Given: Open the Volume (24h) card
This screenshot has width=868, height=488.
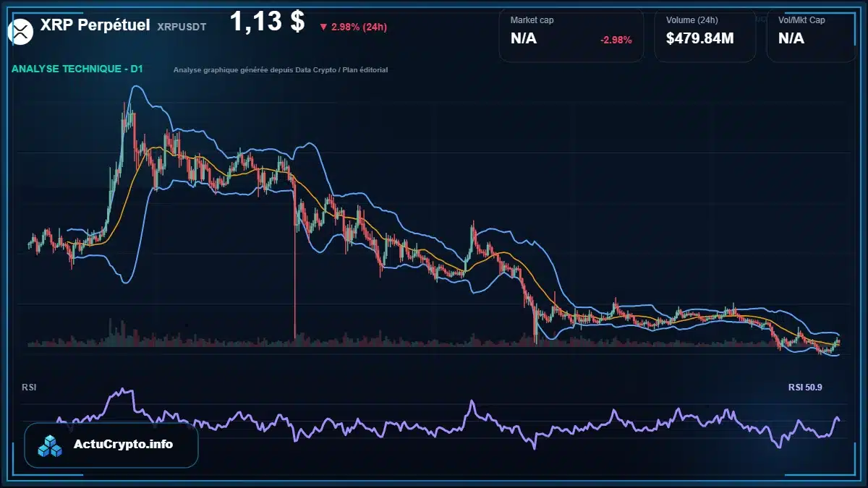Looking at the screenshot, I should tap(705, 35).
